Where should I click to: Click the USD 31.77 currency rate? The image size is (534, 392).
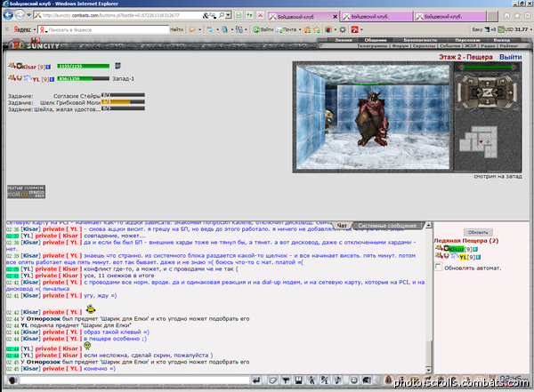pyautogui.click(x=514, y=29)
